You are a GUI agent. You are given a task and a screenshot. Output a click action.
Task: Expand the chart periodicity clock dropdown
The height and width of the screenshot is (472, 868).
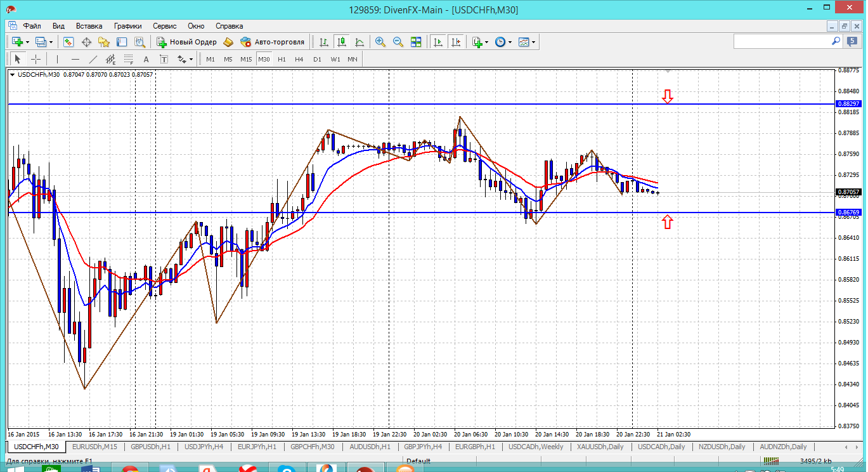tap(510, 42)
